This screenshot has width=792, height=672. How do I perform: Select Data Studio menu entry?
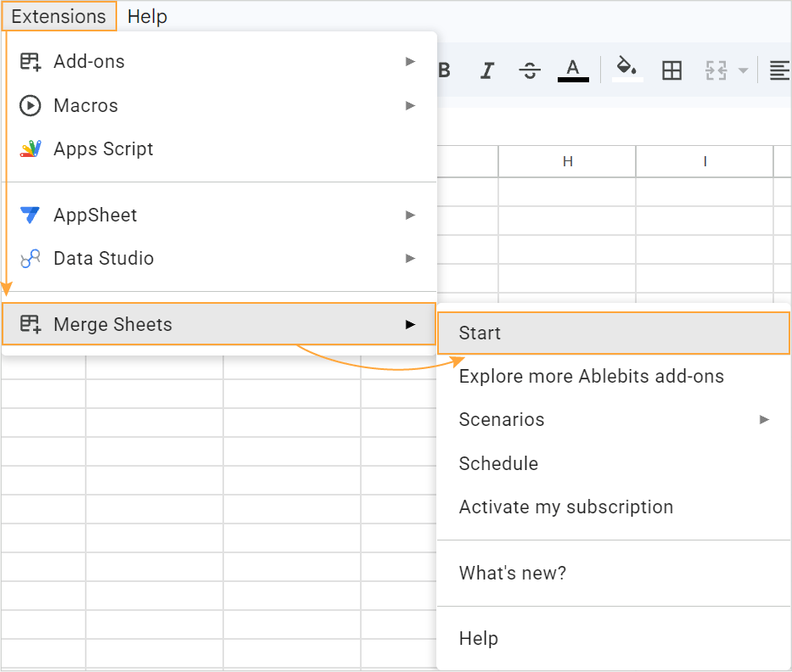tap(219, 259)
